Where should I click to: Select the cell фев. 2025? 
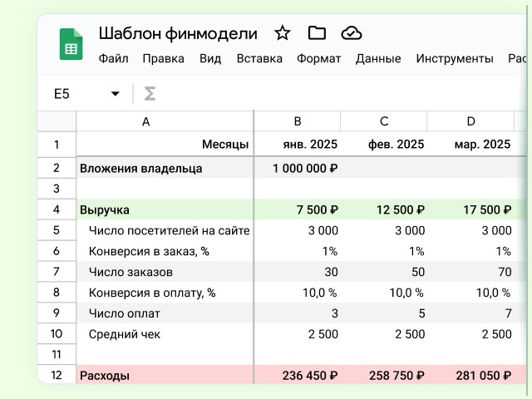[384, 144]
